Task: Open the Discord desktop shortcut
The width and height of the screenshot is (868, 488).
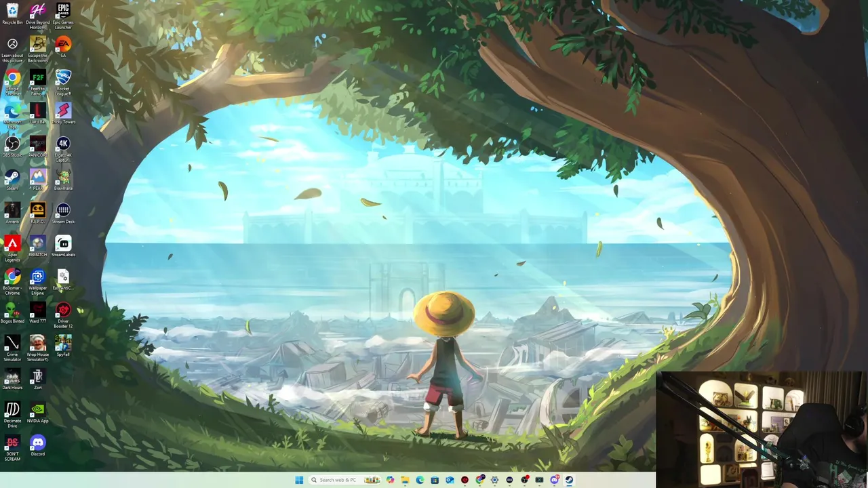Action: tap(38, 445)
